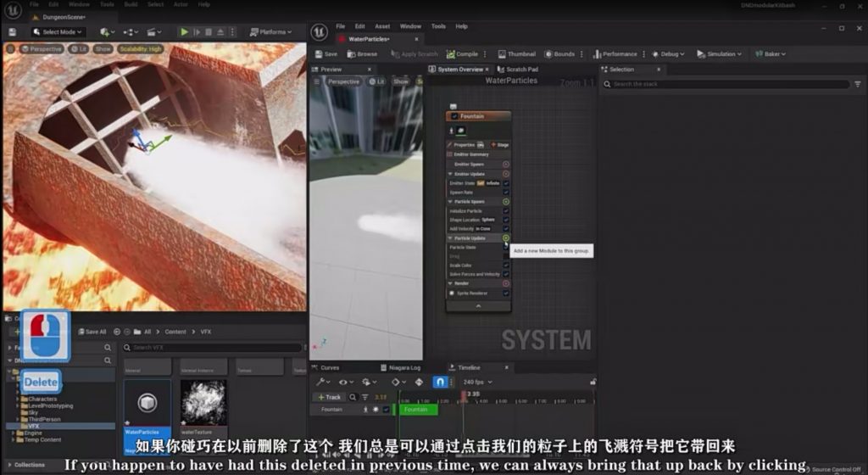Image resolution: width=868 pixels, height=475 pixels.
Task: Open the Select Mode dropdown
Action: 58,32
